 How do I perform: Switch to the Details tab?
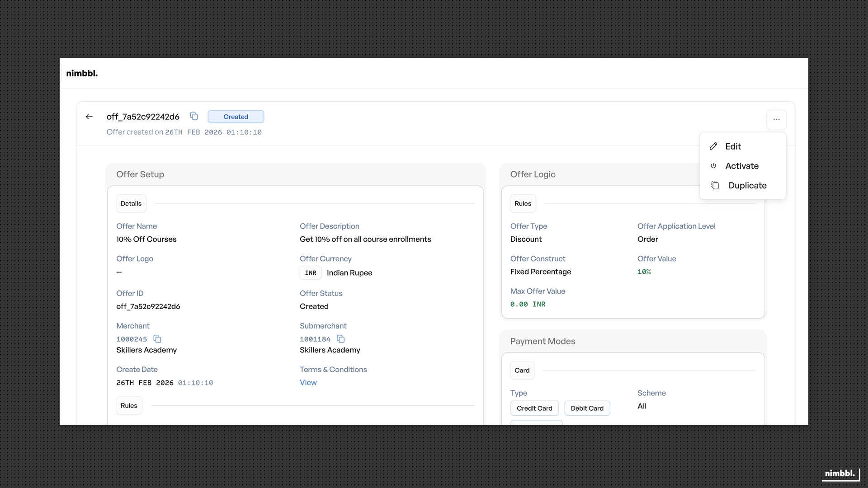click(x=131, y=203)
